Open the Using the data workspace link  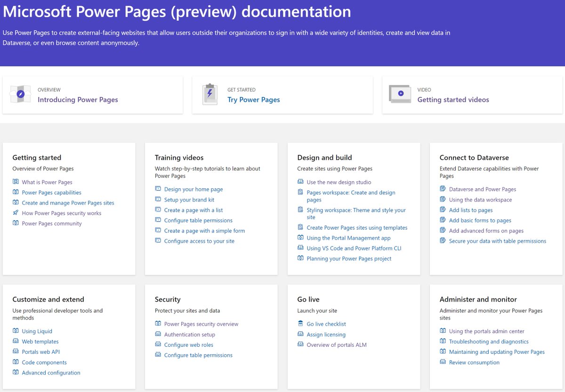(x=480, y=200)
